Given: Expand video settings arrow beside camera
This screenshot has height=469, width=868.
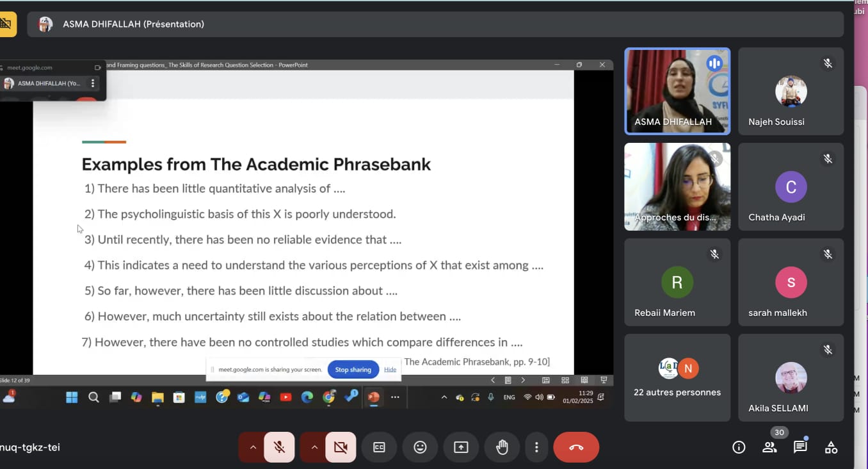Looking at the screenshot, I should 314,447.
